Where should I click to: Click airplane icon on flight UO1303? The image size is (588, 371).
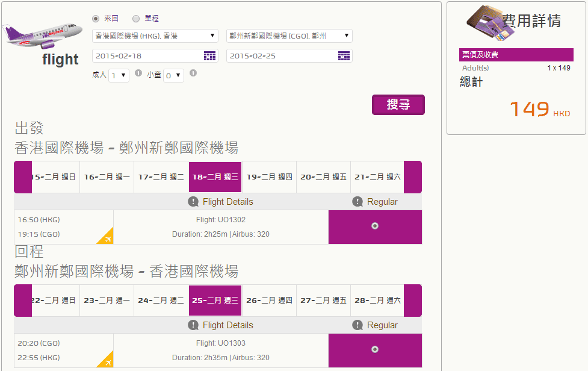[107, 361]
